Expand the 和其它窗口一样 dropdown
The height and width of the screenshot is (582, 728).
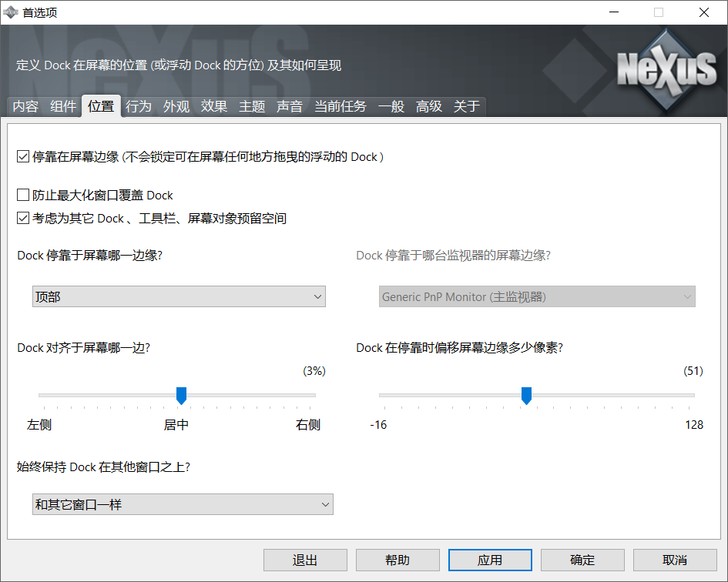183,504
